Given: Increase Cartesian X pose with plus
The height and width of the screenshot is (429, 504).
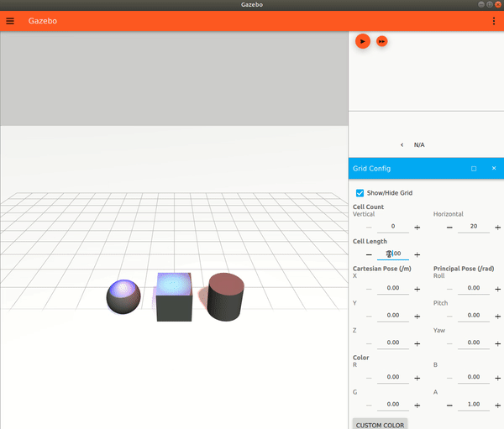Looking at the screenshot, I should 417,289.
